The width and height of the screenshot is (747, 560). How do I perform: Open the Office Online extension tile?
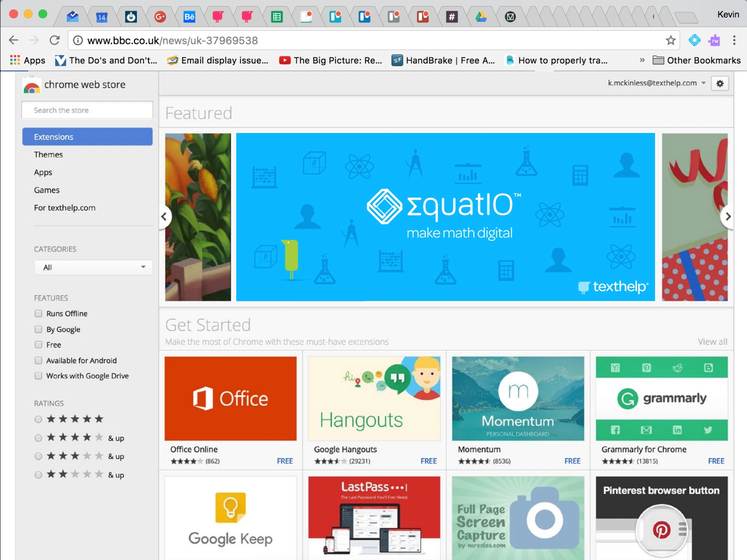[x=231, y=411]
